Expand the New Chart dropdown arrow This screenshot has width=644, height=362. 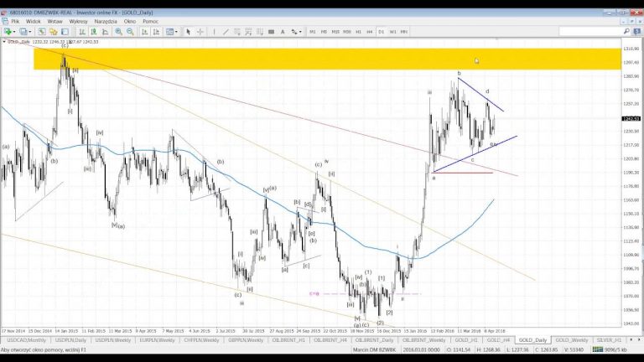14,32
